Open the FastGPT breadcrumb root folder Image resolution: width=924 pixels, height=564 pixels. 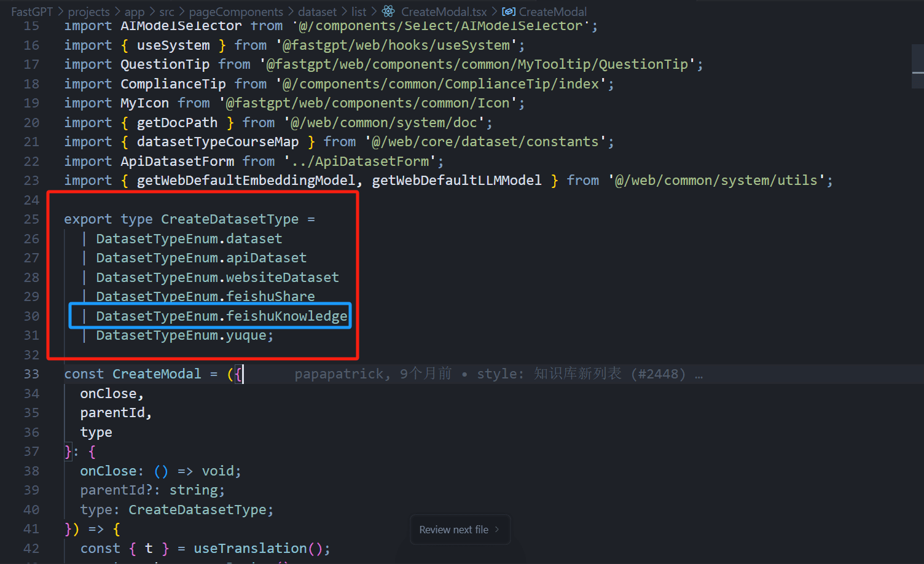[x=32, y=12]
